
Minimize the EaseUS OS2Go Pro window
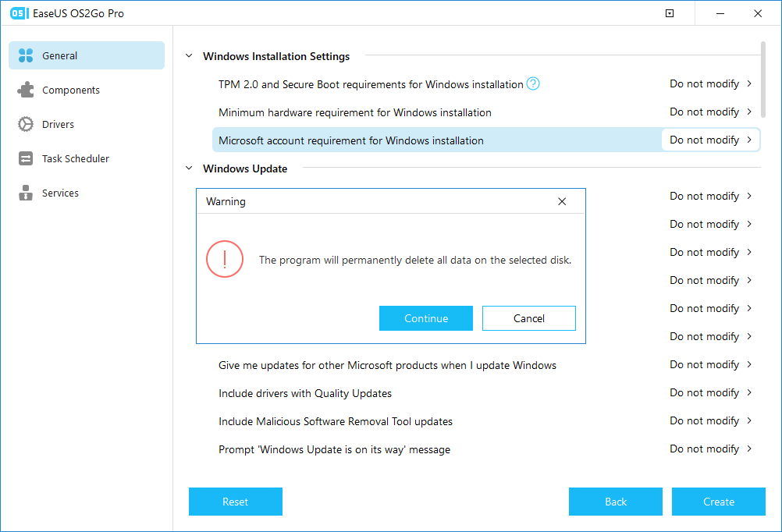click(720, 13)
